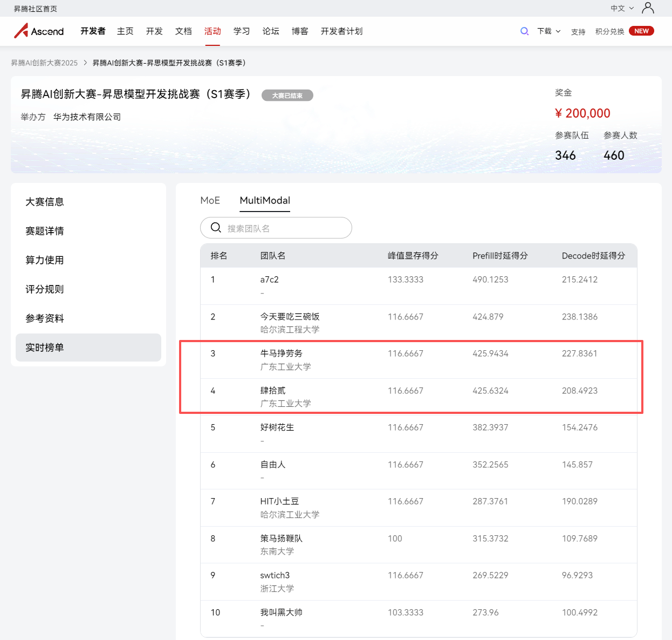Click the 支持 link in header
The image size is (672, 640).
point(578,32)
